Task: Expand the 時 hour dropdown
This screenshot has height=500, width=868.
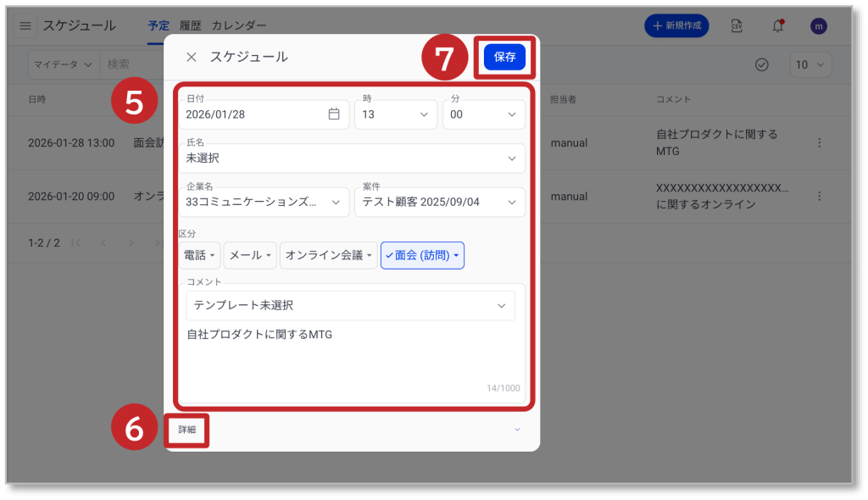Action: click(x=396, y=114)
